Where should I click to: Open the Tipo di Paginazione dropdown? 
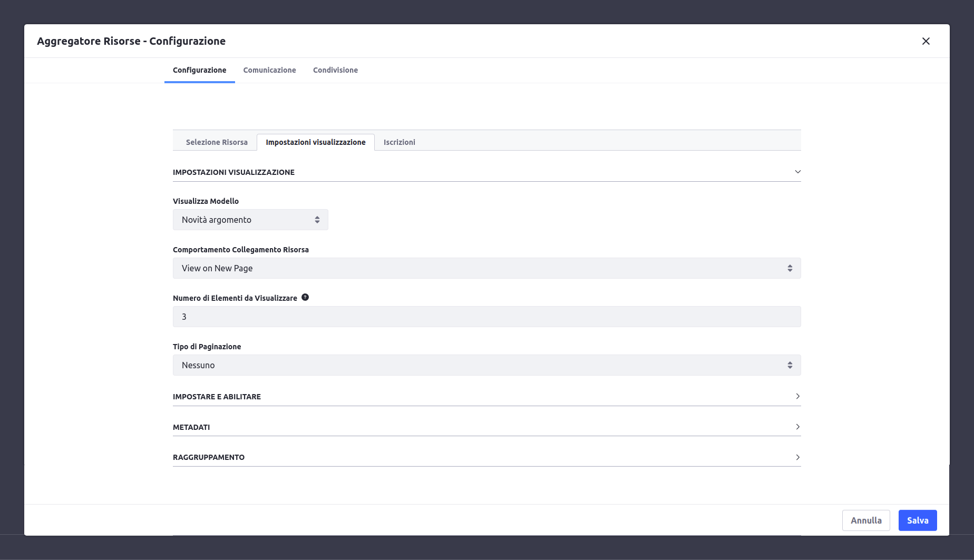point(486,365)
